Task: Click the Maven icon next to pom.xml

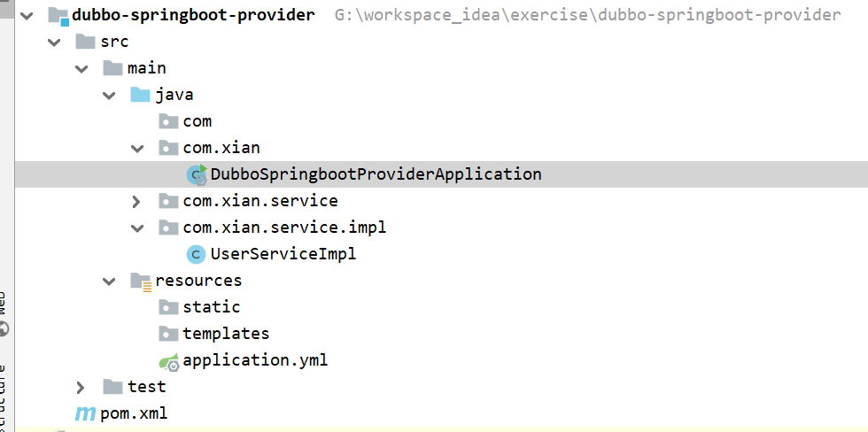Action: [85, 413]
